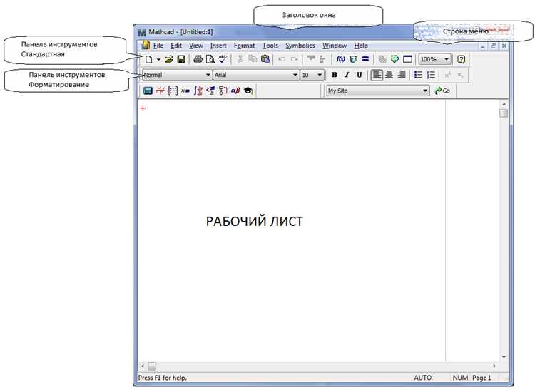
Task: Insert a component with the green arrow icon
Action: 394,59
